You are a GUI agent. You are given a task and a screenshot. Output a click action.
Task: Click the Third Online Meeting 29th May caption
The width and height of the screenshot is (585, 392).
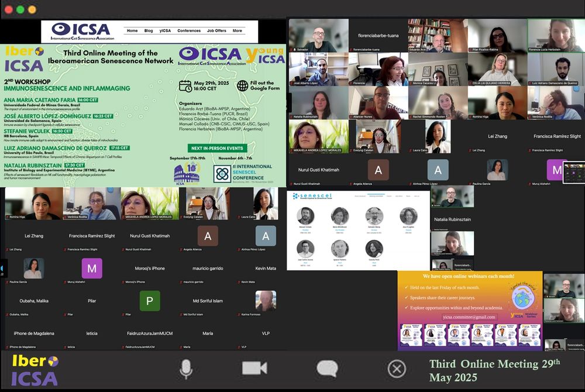pos(494,370)
